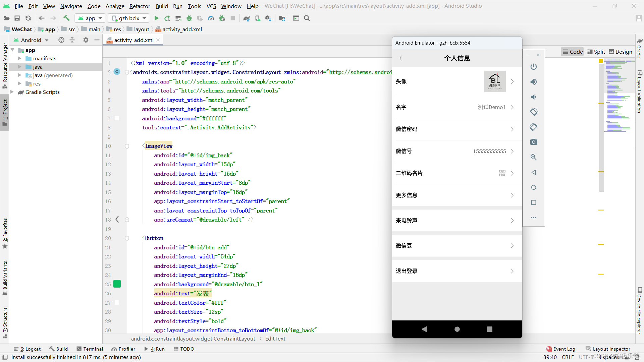Click the emulator volume up icon
644x362 pixels.
(533, 82)
